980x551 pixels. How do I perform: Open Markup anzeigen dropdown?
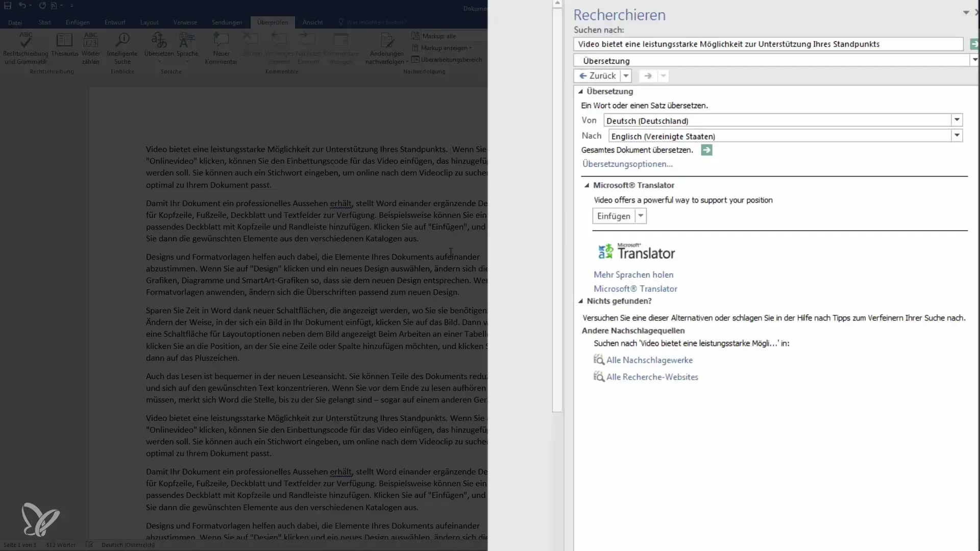[442, 48]
